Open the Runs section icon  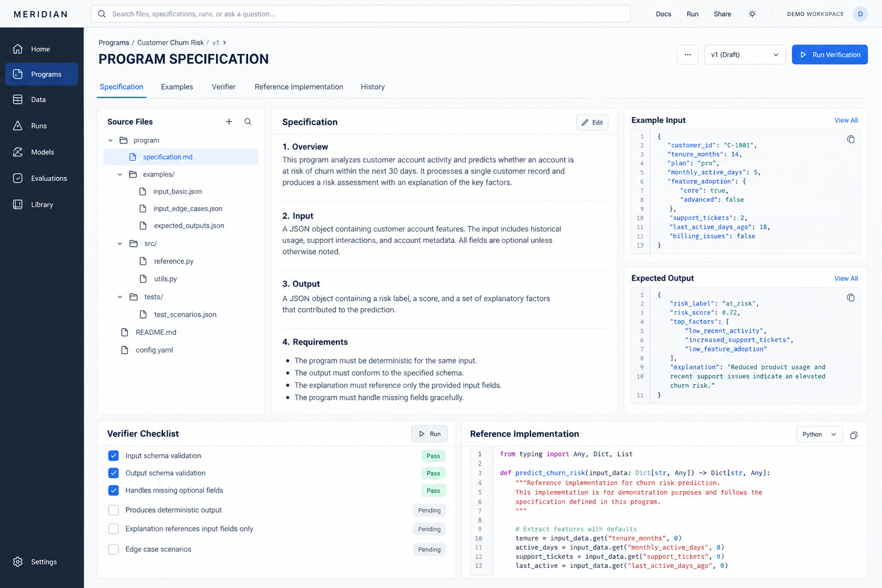18,126
